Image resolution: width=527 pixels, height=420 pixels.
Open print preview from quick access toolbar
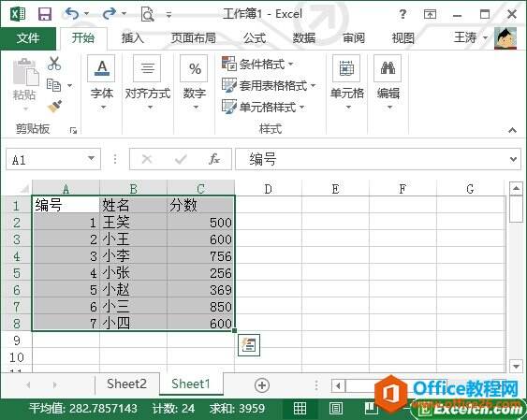(147, 14)
